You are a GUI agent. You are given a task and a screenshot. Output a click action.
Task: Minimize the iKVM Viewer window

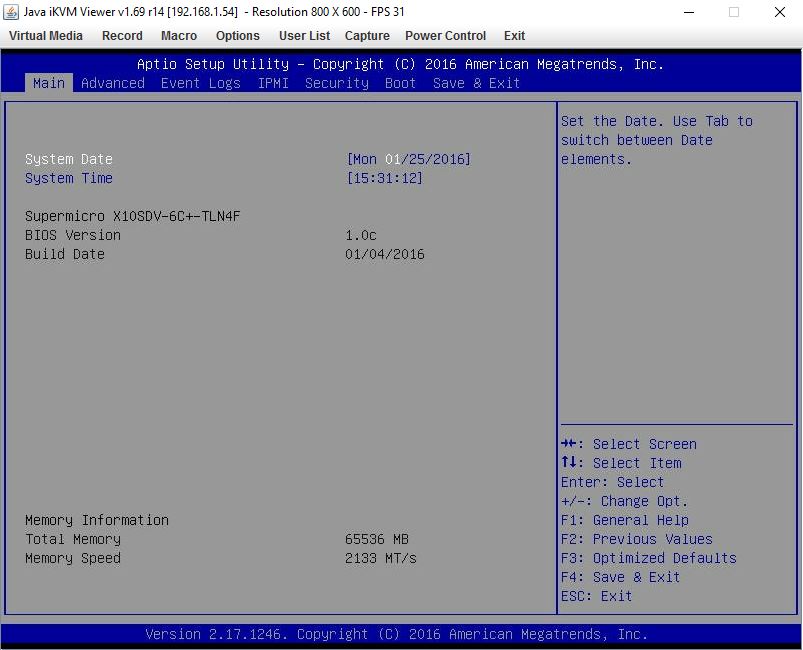pos(689,12)
